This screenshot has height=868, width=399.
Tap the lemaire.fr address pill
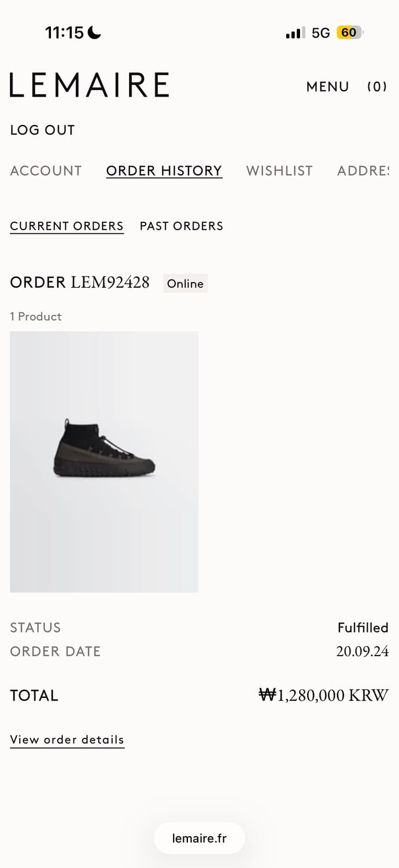point(199,838)
